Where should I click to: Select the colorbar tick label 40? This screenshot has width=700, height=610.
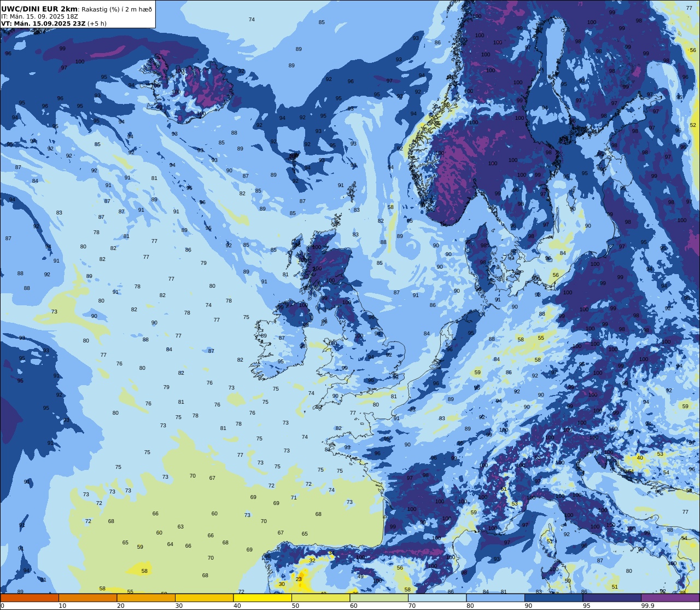[x=237, y=606]
